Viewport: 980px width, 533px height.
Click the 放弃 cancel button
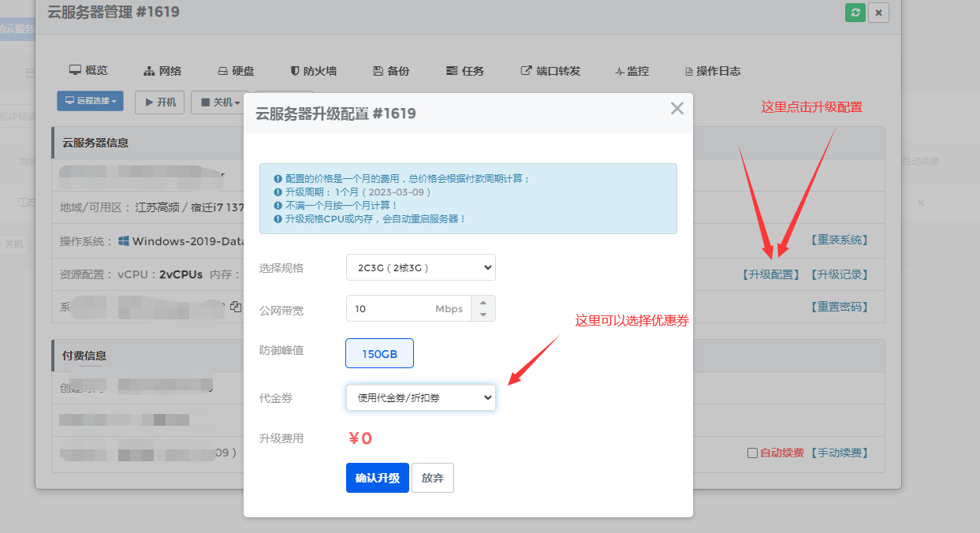click(432, 478)
